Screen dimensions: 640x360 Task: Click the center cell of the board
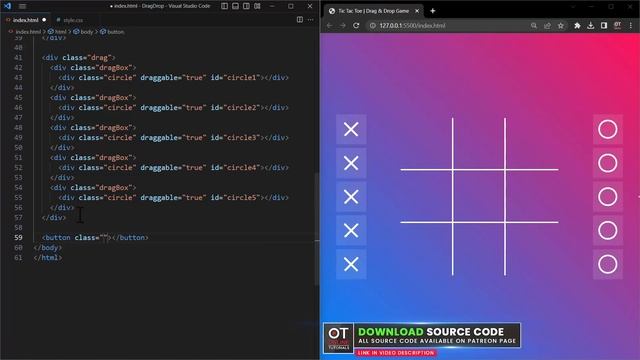point(479,196)
